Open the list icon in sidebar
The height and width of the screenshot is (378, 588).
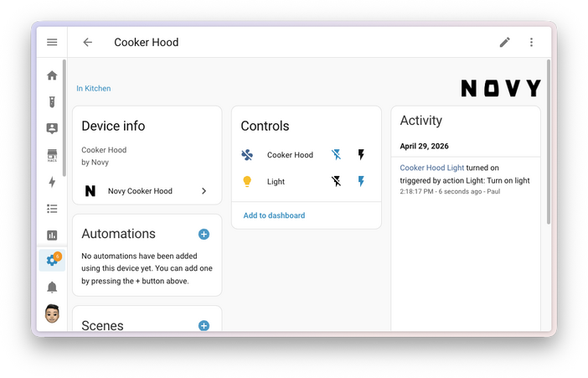(x=52, y=209)
